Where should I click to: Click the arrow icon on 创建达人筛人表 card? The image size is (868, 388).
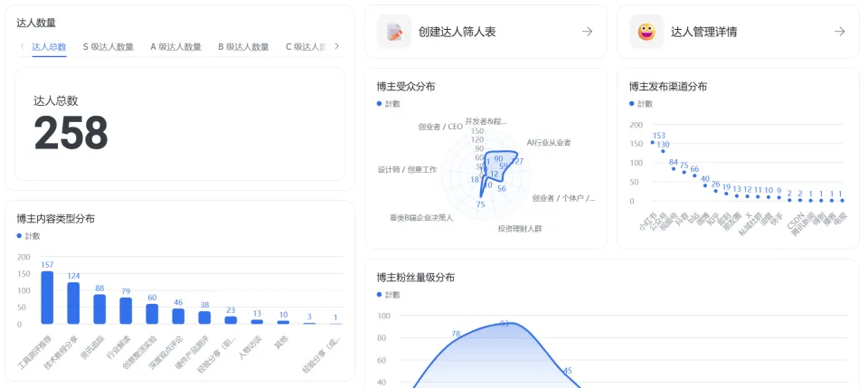click(x=587, y=32)
